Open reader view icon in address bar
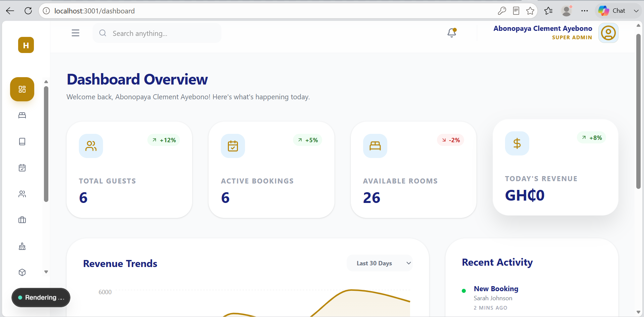This screenshot has width=644, height=317. (x=516, y=11)
